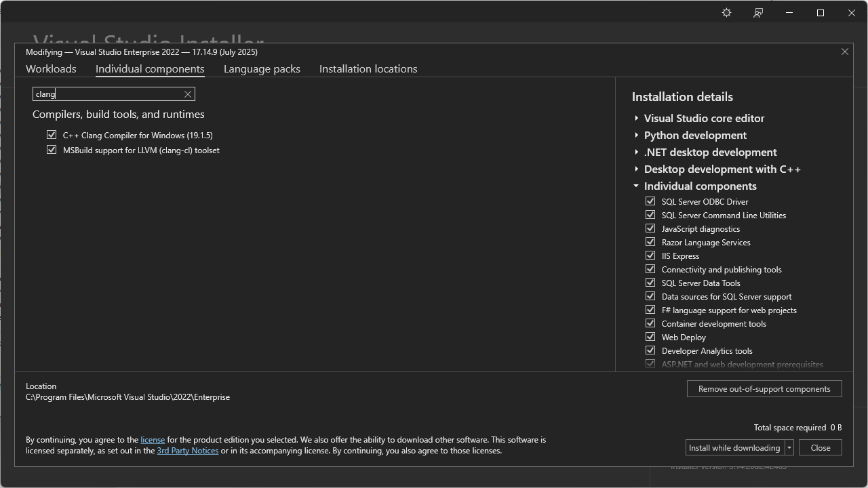Expand Visual Studio core editor details
Image resolution: width=868 pixels, height=488 pixels.
(636, 118)
